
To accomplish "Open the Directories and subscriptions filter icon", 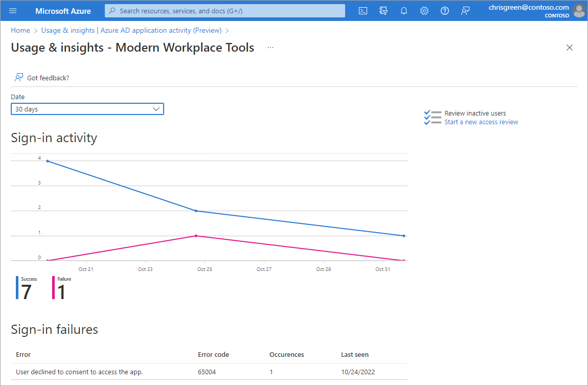I will coord(383,11).
